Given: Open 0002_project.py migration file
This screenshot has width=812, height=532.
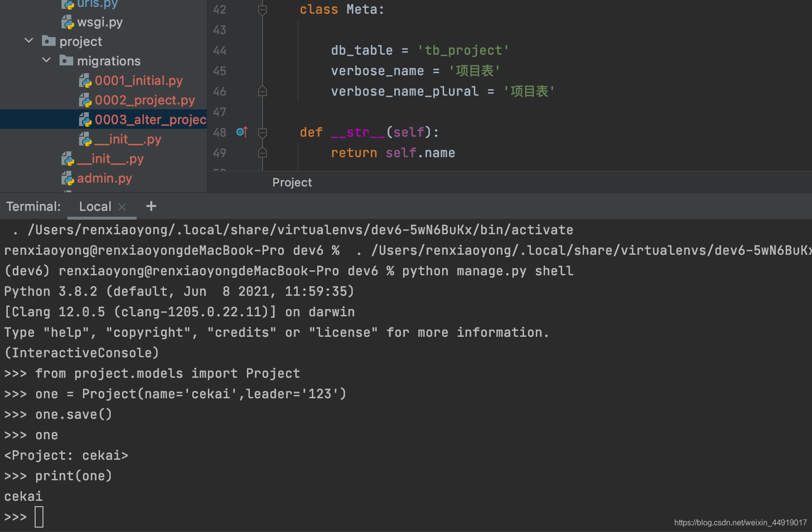Looking at the screenshot, I should click(144, 100).
